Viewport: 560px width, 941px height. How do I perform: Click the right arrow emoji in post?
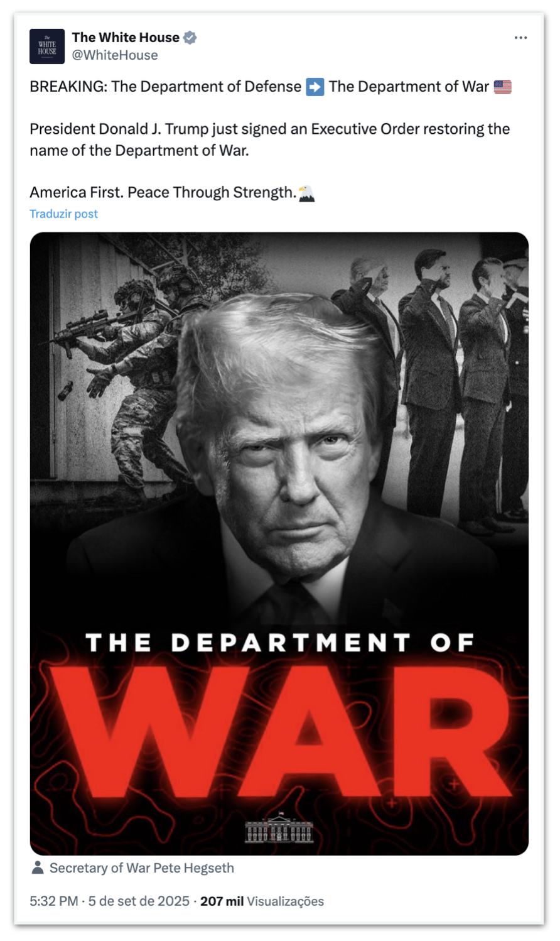[315, 87]
